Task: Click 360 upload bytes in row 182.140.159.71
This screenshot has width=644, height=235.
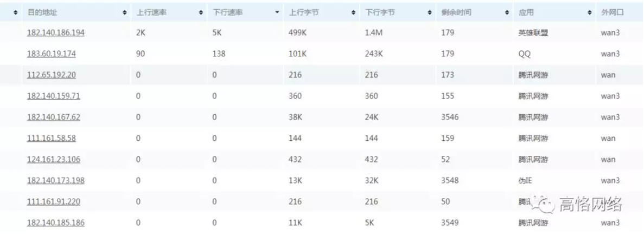Action: point(295,96)
